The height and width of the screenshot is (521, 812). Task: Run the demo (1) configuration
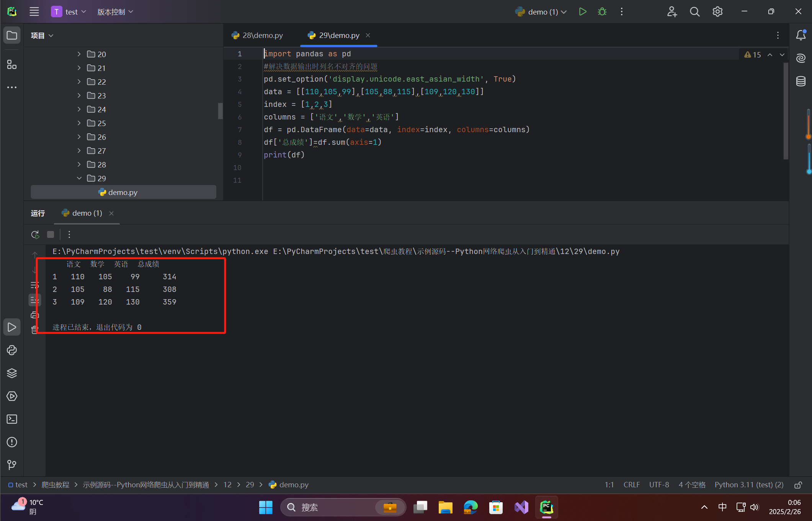click(x=582, y=12)
